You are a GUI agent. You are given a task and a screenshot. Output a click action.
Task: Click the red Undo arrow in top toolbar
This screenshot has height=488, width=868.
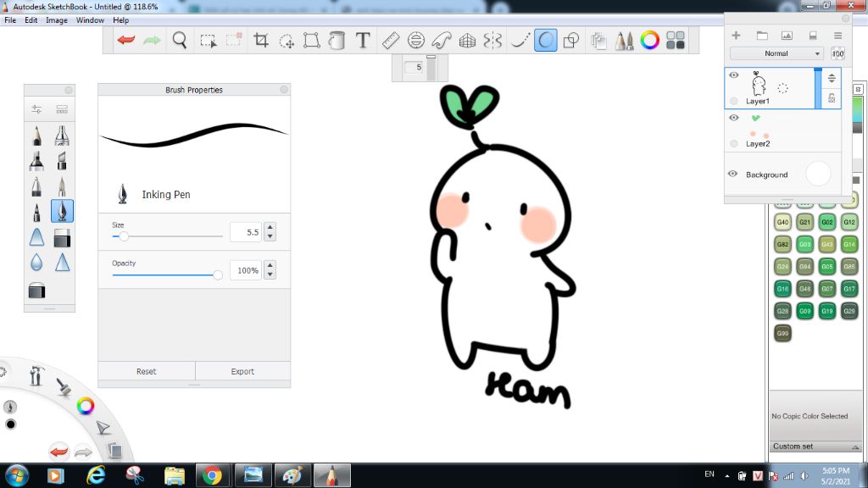pos(126,40)
